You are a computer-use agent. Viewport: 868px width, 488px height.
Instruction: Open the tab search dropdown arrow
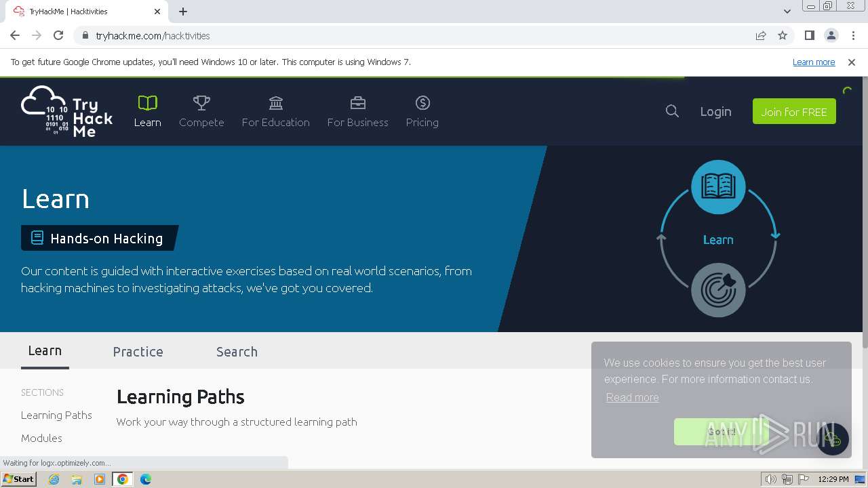click(787, 11)
